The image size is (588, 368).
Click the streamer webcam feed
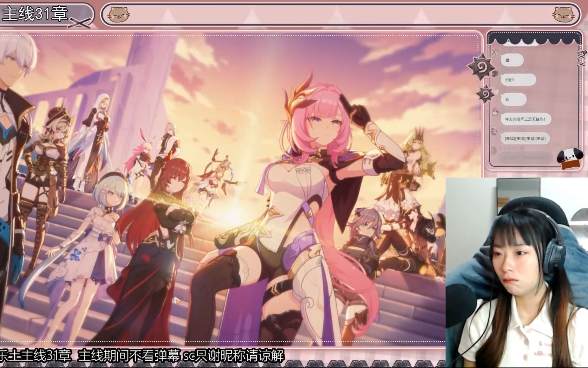click(x=517, y=272)
